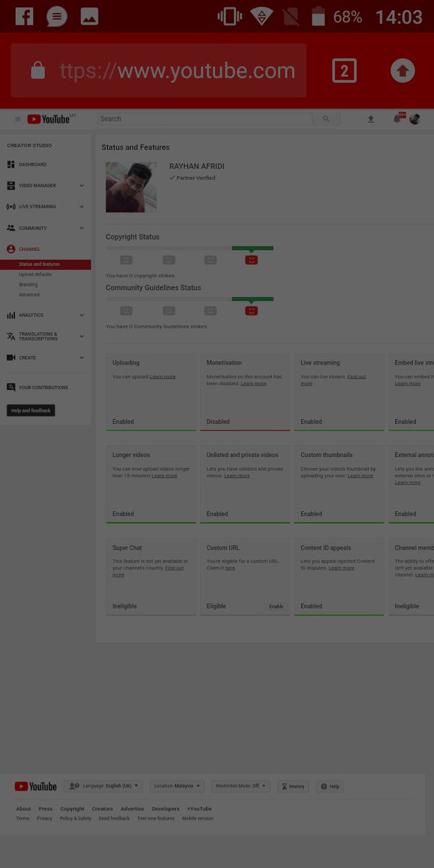Expand Translations & Transcriptions chevron
Viewport: 434px width, 868px height.
pyautogui.click(x=82, y=336)
